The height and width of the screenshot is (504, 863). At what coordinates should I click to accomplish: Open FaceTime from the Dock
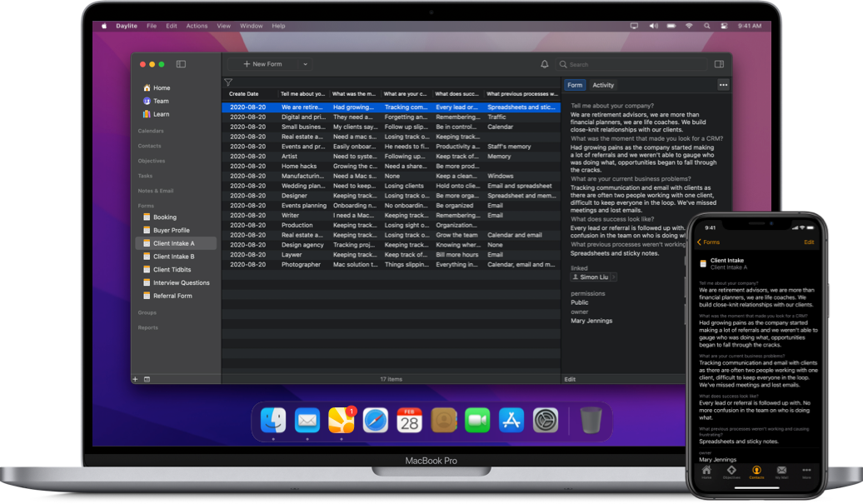point(477,421)
